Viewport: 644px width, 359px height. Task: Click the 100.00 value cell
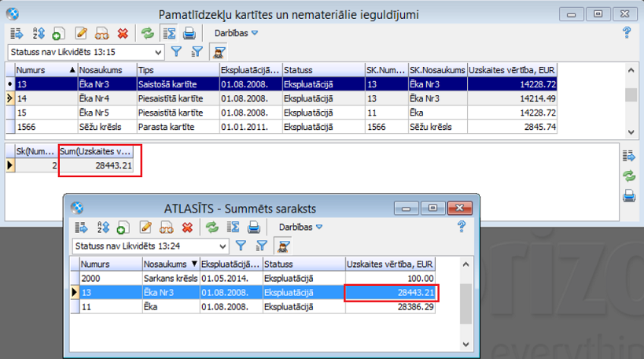point(390,279)
